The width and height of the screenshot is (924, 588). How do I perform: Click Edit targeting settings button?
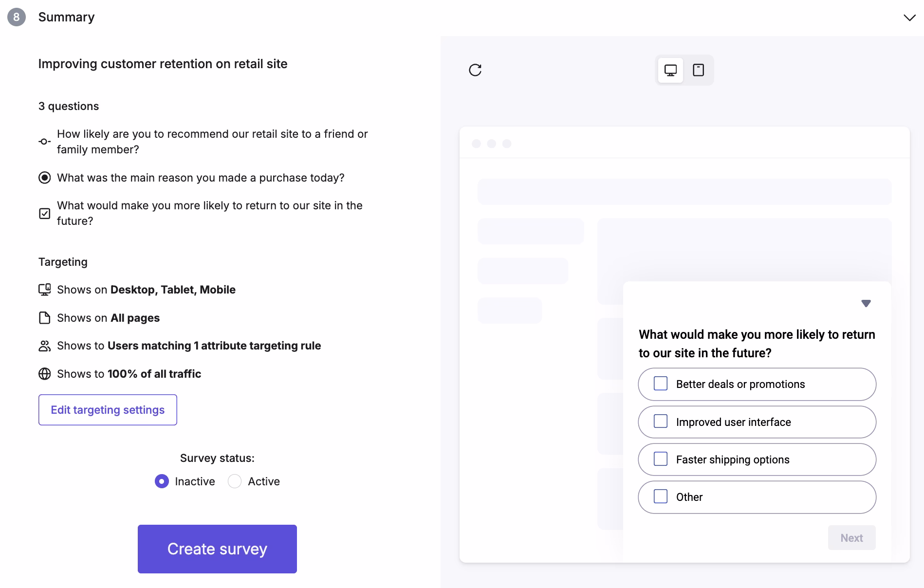pos(108,410)
